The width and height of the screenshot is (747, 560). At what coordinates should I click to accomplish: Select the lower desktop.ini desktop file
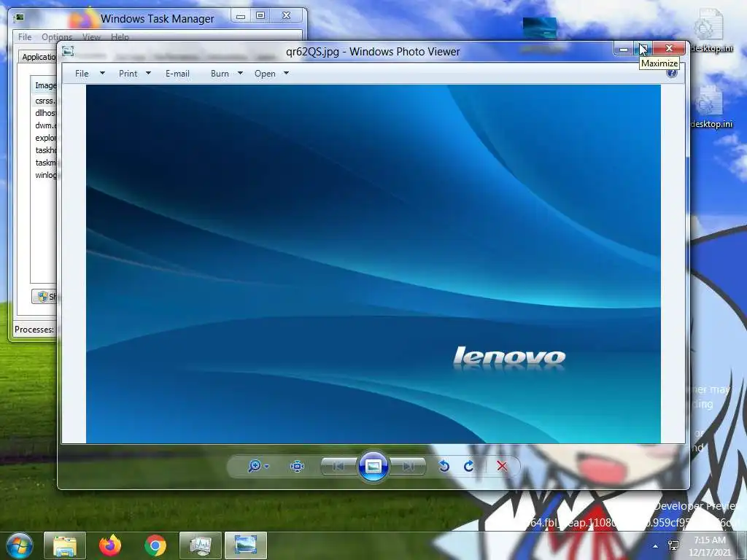711,106
